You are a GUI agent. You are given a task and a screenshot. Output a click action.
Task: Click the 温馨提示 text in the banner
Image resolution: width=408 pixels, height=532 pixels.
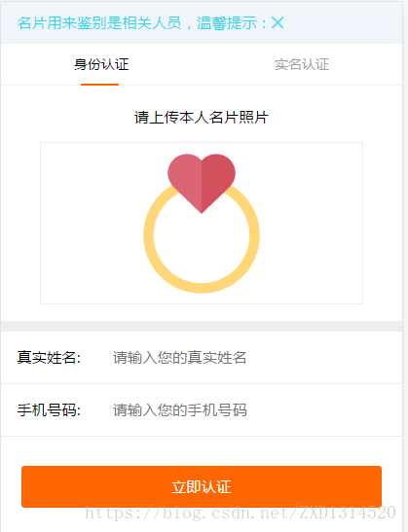(227, 23)
